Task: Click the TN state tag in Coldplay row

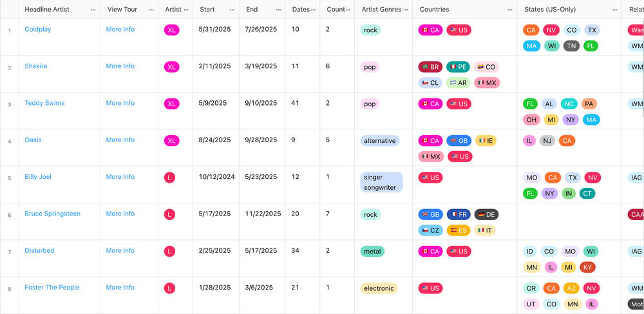Action: tap(571, 46)
